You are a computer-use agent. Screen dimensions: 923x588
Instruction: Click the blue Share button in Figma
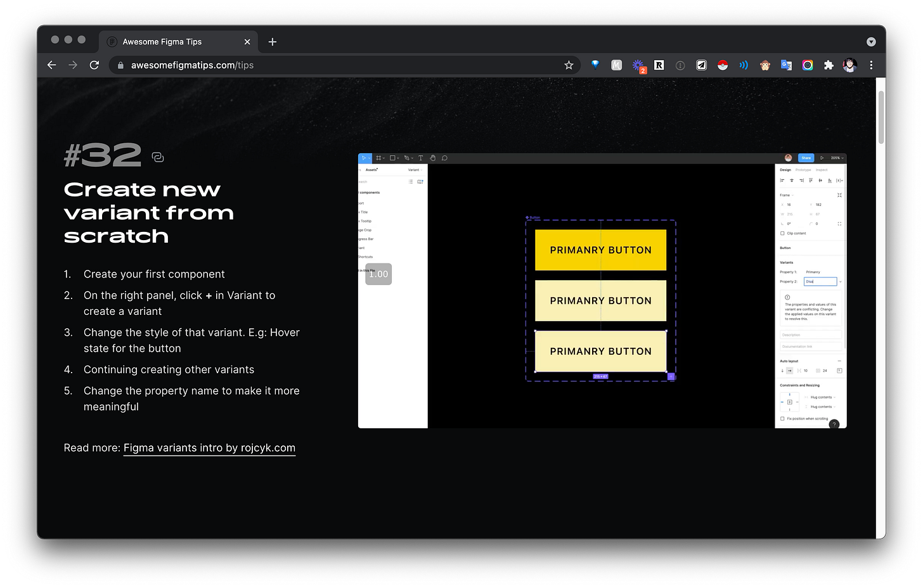click(x=806, y=158)
